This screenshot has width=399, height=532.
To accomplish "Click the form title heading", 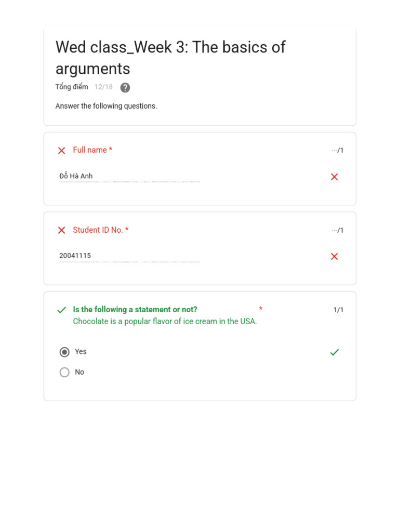I will click(170, 58).
